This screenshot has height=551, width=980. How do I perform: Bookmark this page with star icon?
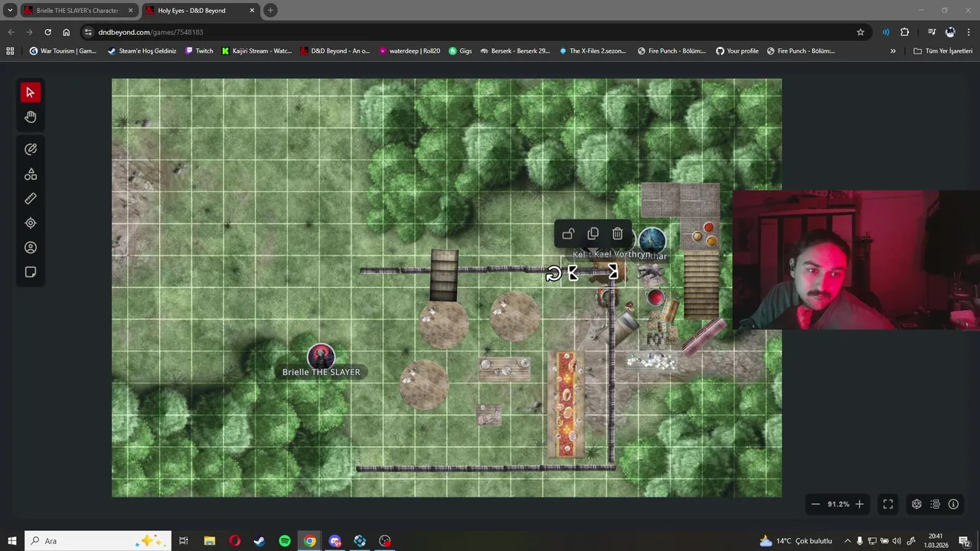coord(861,32)
